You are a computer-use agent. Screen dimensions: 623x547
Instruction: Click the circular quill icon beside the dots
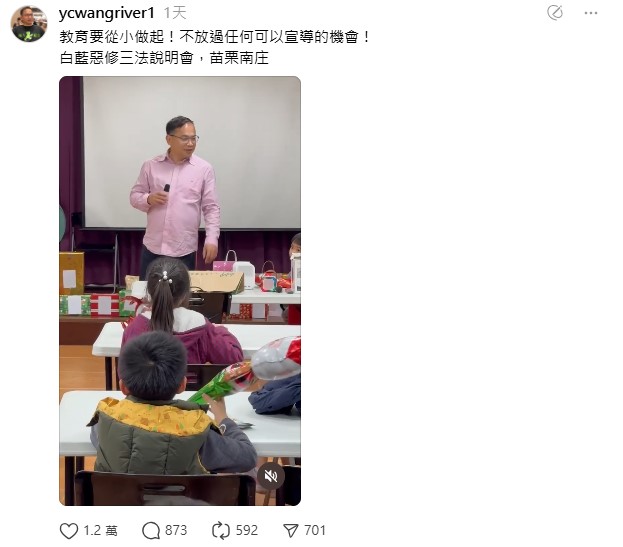(x=555, y=12)
